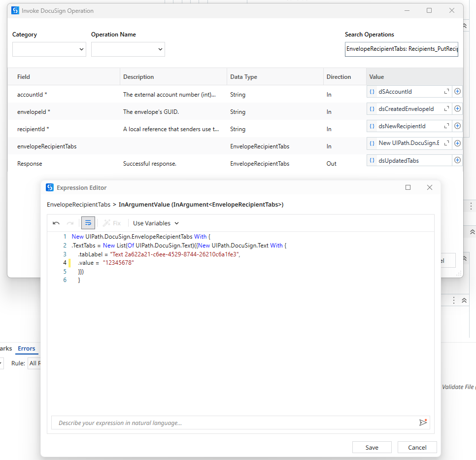Image resolution: width=476 pixels, height=460 pixels.
Task: Click inside the Search Operations field
Action: 401,49
